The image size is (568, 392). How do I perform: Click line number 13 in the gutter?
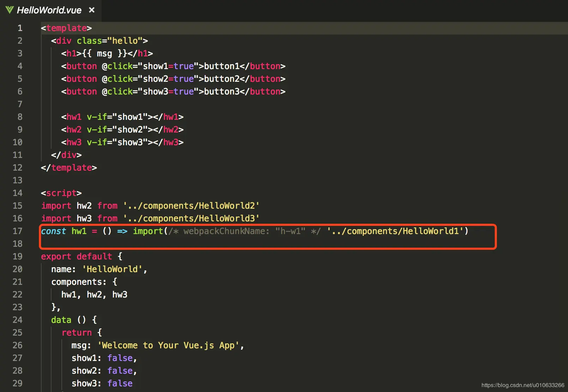(x=18, y=180)
